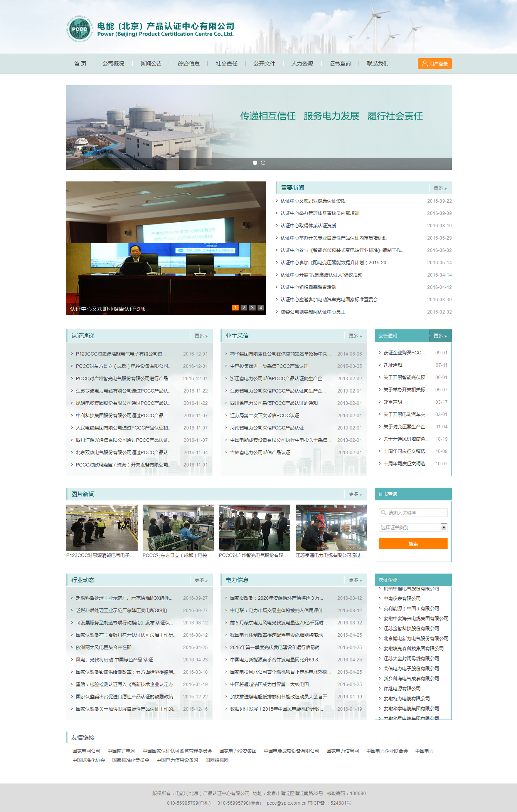Open the 首页 menu item
This screenshot has width=517, height=812.
(80, 64)
